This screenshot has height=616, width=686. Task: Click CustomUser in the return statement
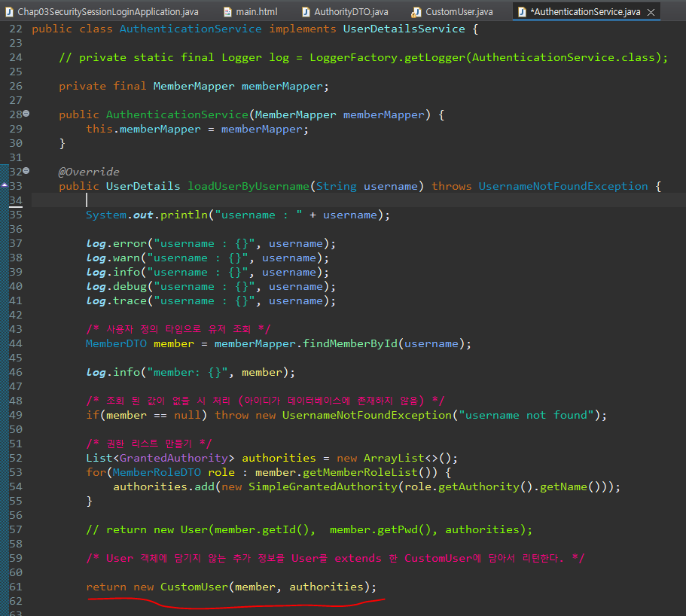click(194, 587)
